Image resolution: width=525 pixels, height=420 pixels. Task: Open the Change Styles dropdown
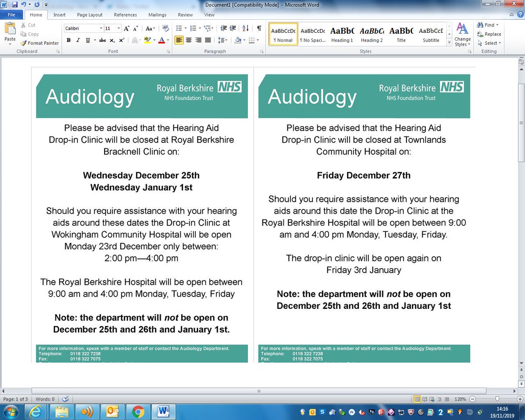(462, 35)
